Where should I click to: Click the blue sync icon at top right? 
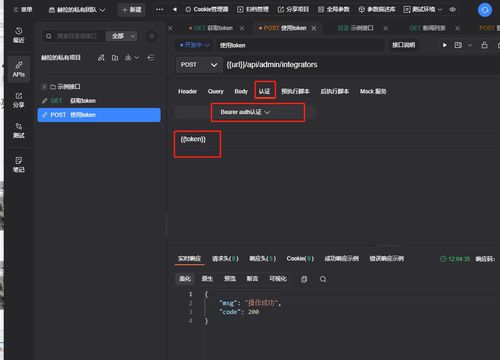pyautogui.click(x=485, y=10)
